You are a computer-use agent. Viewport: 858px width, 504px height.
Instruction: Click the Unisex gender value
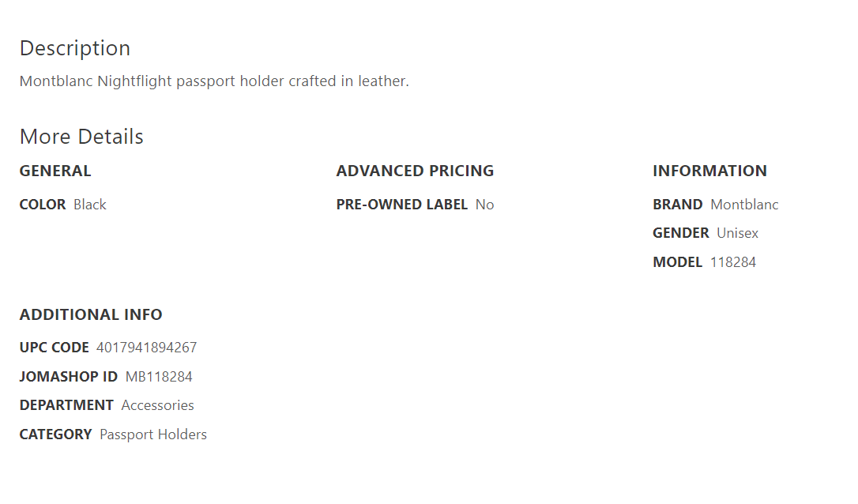[x=737, y=233]
